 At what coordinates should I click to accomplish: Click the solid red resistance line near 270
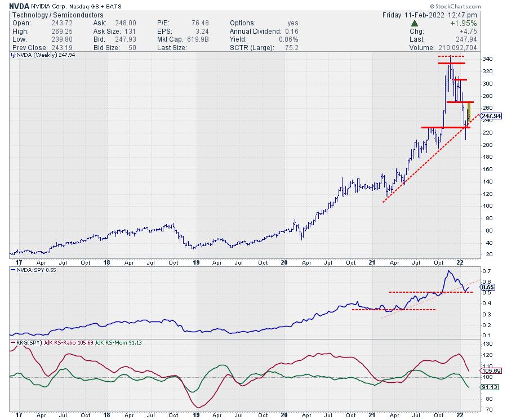(x=460, y=102)
